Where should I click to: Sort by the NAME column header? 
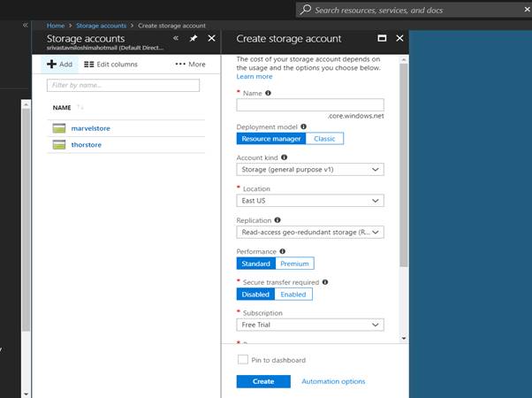(62, 108)
